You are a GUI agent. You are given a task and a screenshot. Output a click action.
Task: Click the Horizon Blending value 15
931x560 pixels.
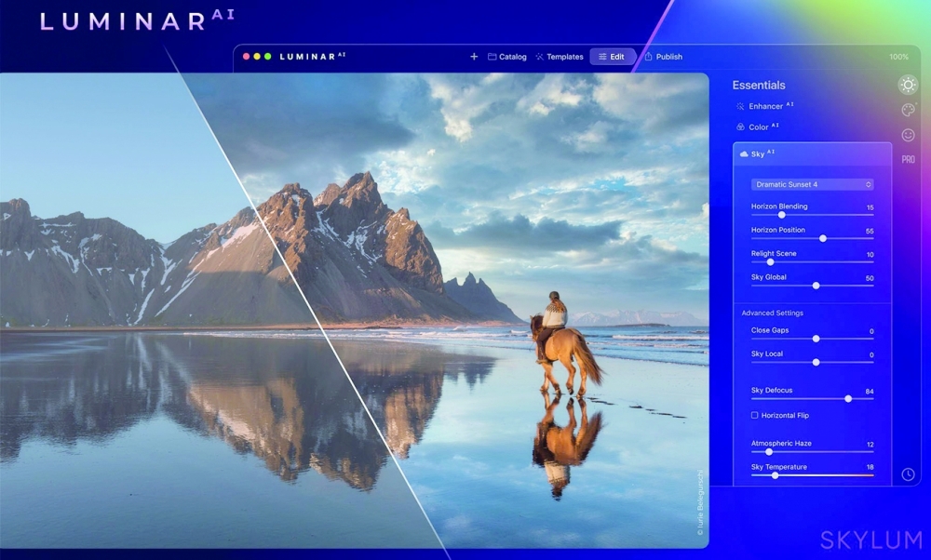[870, 207]
